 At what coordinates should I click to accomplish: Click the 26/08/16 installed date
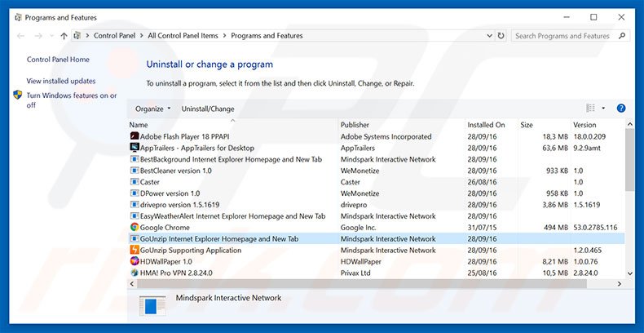[x=482, y=182]
